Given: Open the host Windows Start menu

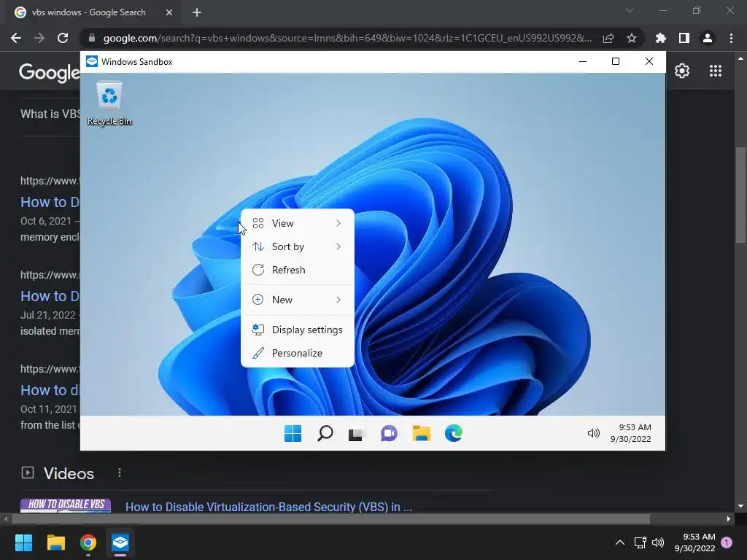Looking at the screenshot, I should (23, 542).
